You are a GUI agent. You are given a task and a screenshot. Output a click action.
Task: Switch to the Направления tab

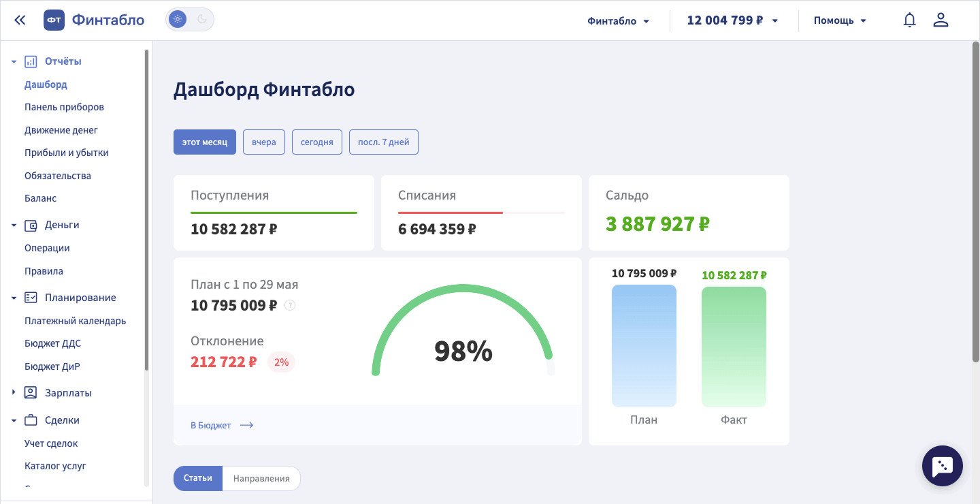coord(261,478)
